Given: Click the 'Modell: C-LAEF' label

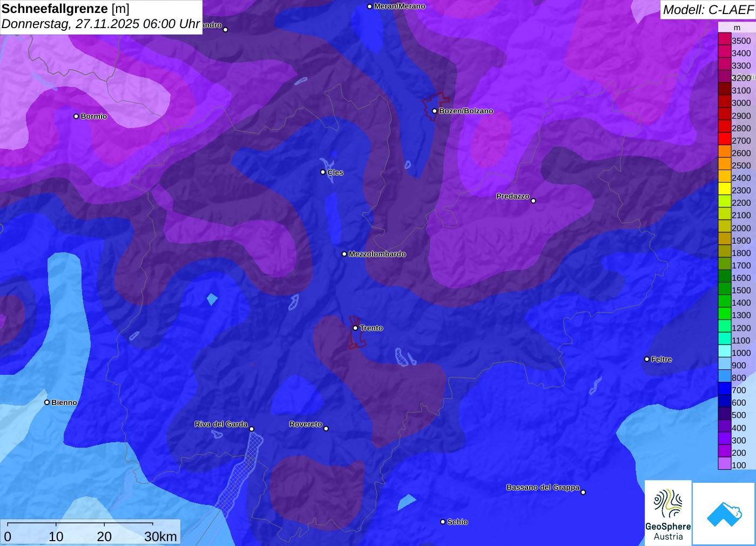Looking at the screenshot, I should [x=708, y=10].
